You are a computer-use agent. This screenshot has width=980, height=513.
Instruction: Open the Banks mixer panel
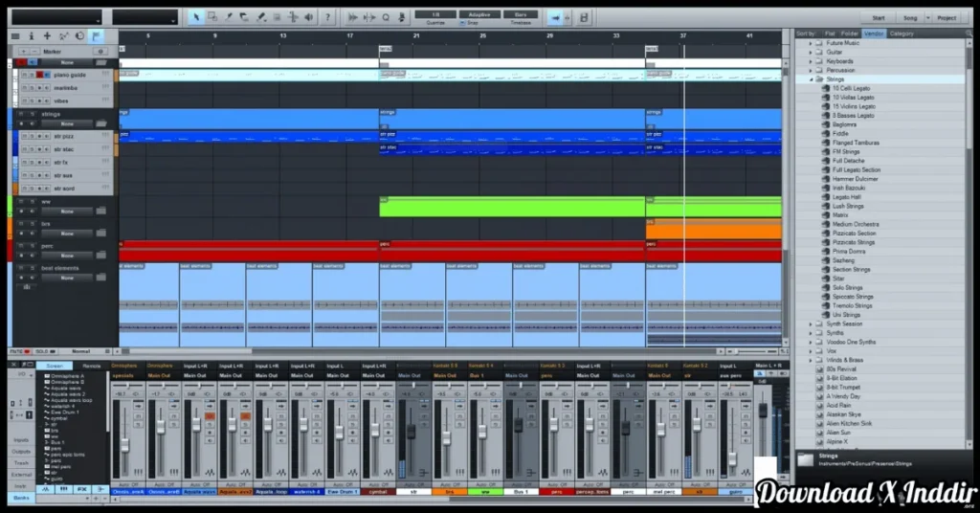[x=21, y=498]
